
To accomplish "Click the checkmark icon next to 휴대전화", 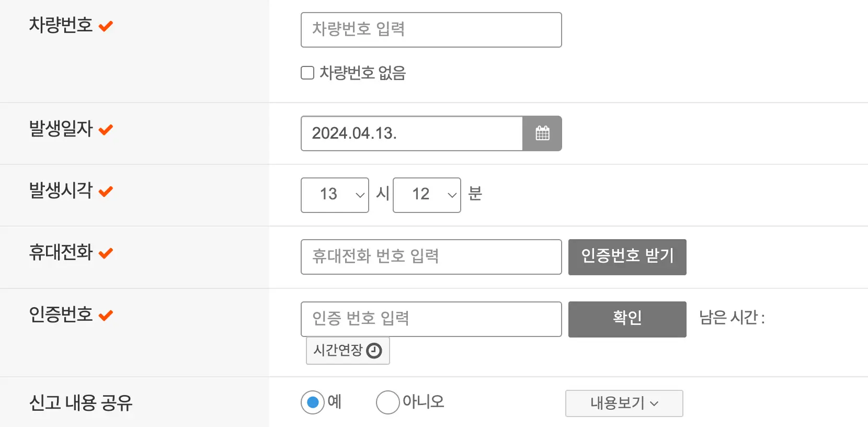I will pyautogui.click(x=106, y=253).
